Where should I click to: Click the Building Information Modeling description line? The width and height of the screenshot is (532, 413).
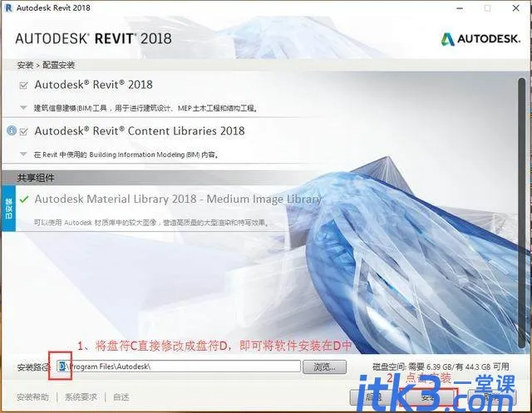[x=126, y=155]
